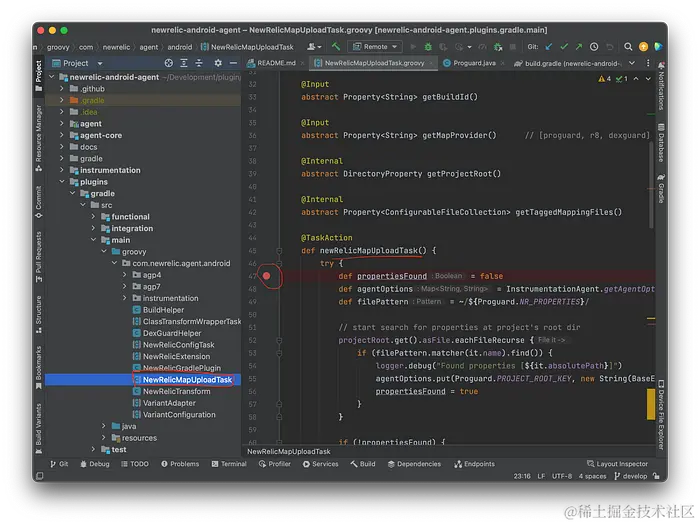Click the Search Everywhere magnifier icon

pyautogui.click(x=628, y=46)
